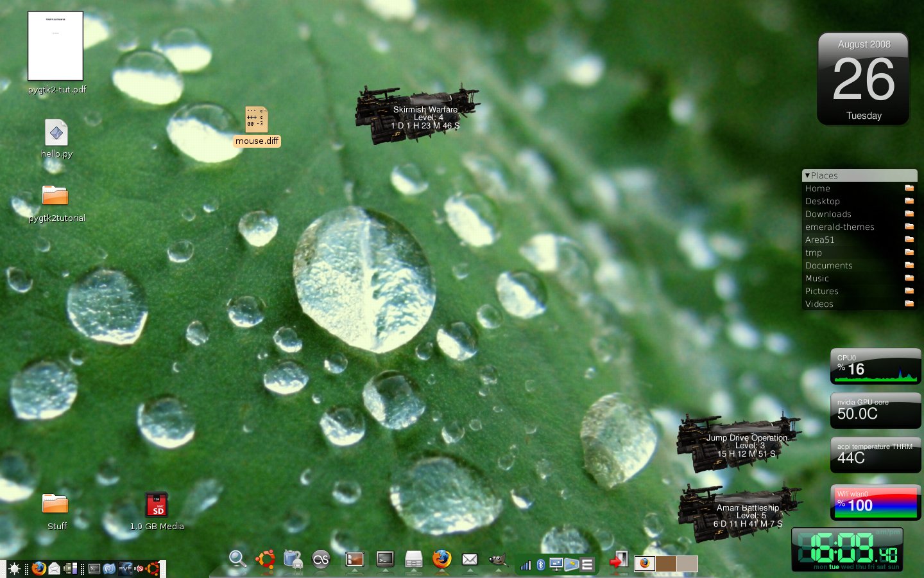Click the nvidia GPU core temperature widget
The height and width of the screenshot is (578, 924).
tap(875, 410)
